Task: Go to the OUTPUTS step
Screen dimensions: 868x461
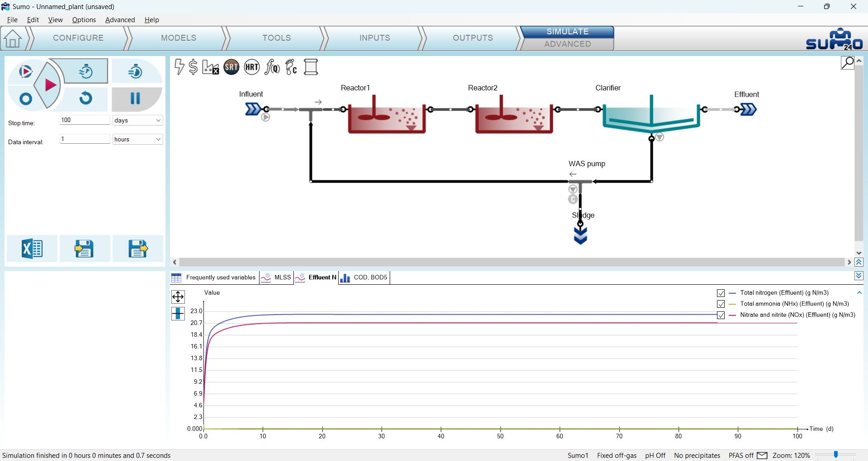Action: click(472, 38)
